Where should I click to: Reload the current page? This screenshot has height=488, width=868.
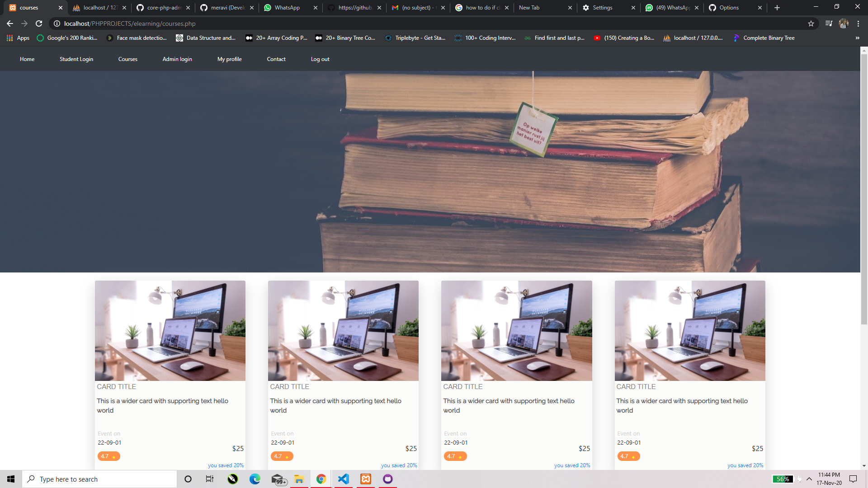click(x=39, y=23)
